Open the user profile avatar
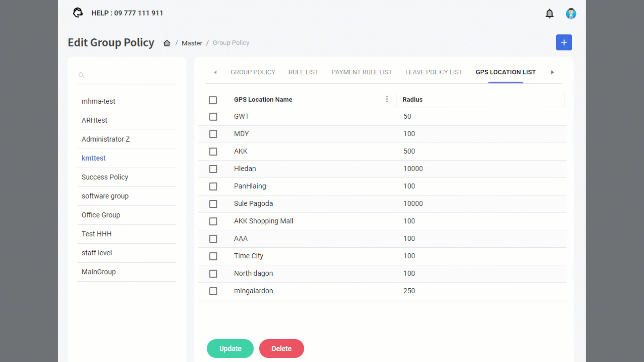 [x=571, y=14]
